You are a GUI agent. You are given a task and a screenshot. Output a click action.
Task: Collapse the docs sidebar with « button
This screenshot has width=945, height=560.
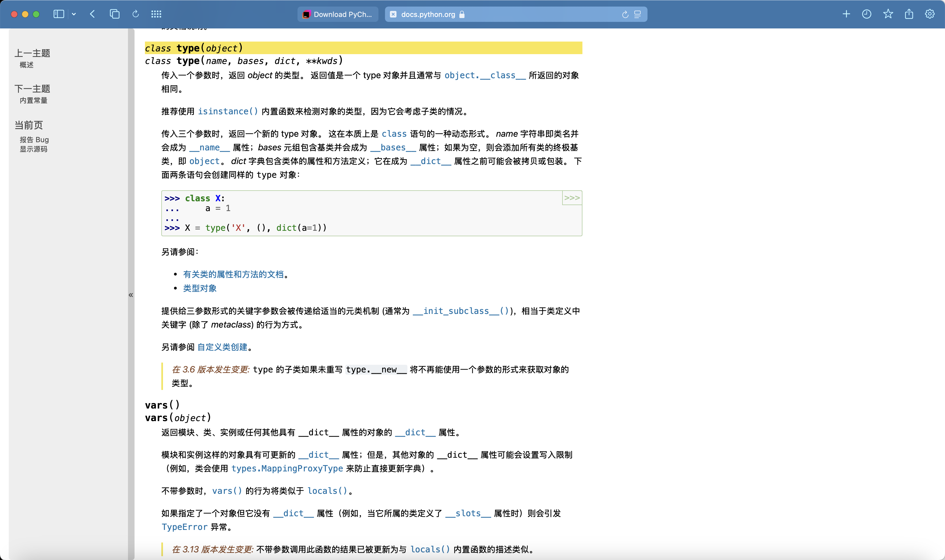click(131, 295)
